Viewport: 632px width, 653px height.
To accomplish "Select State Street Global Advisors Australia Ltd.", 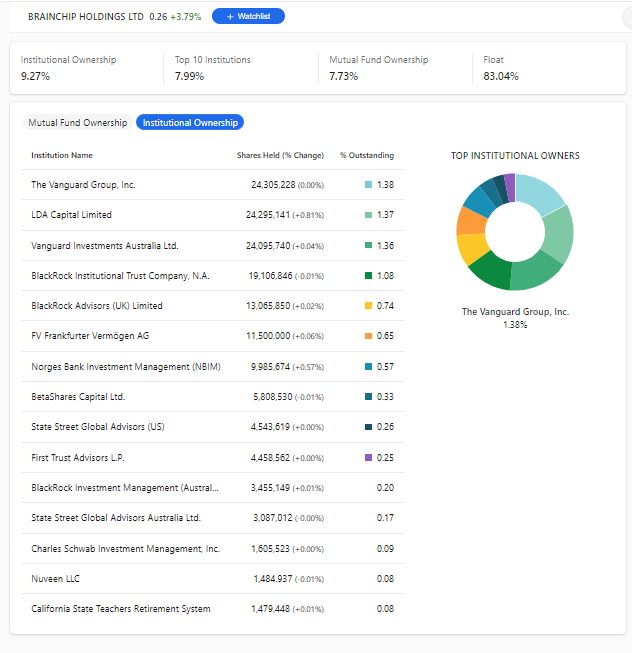I will pyautogui.click(x=116, y=518).
